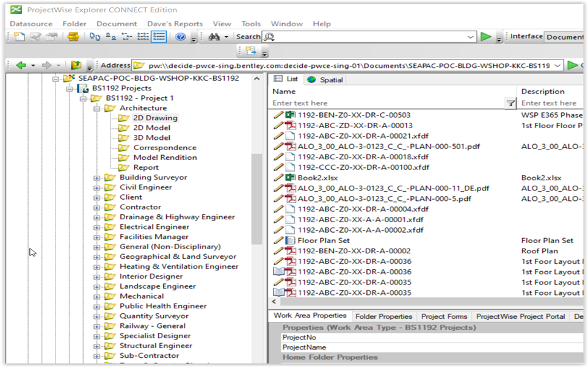
Task: Switch to thumbnails grid view icon
Action: (x=143, y=37)
